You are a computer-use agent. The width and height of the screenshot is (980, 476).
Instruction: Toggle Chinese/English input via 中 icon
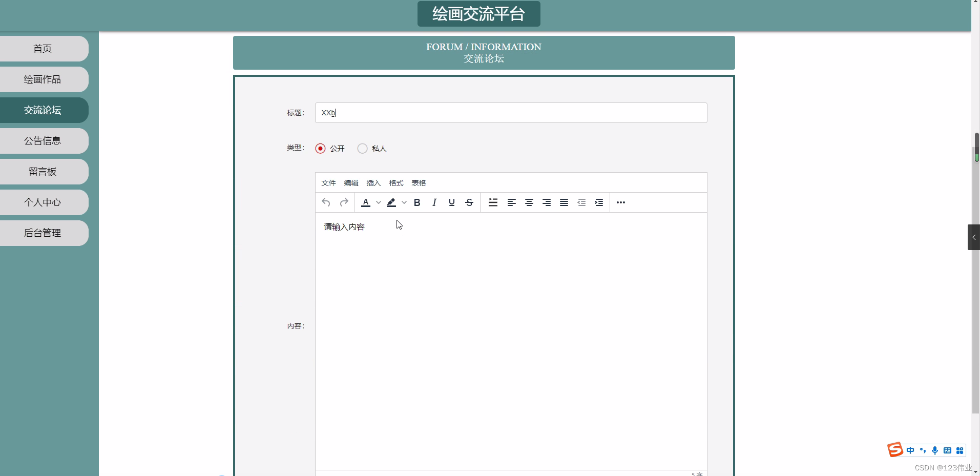(x=911, y=450)
